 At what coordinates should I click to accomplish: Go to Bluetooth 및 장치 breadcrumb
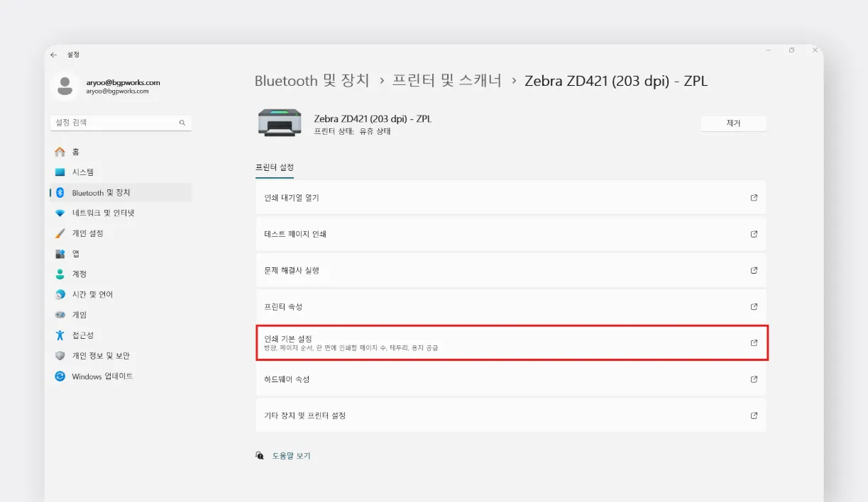tap(312, 81)
